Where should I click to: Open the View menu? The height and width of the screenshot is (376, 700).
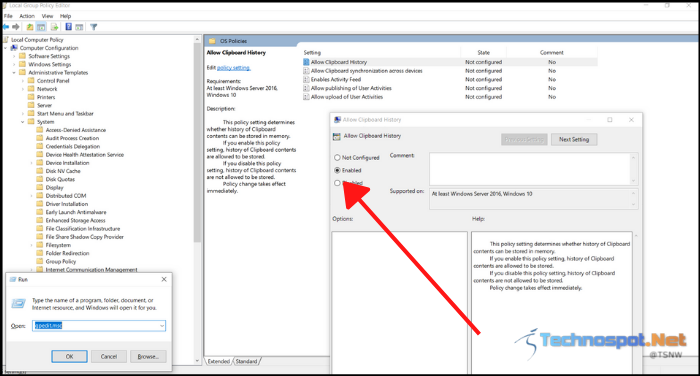[x=47, y=16]
